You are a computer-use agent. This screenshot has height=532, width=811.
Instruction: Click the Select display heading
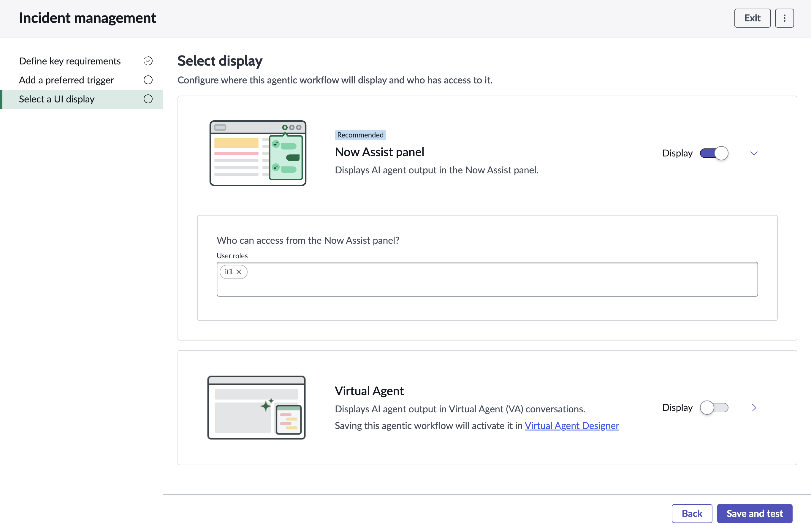220,61
